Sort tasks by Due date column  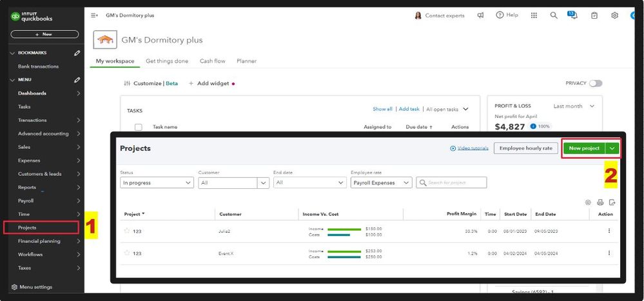[x=419, y=128]
